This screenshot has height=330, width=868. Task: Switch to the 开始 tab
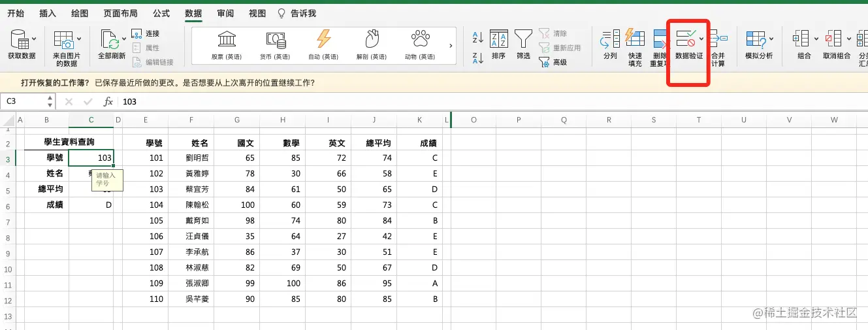tap(16, 14)
